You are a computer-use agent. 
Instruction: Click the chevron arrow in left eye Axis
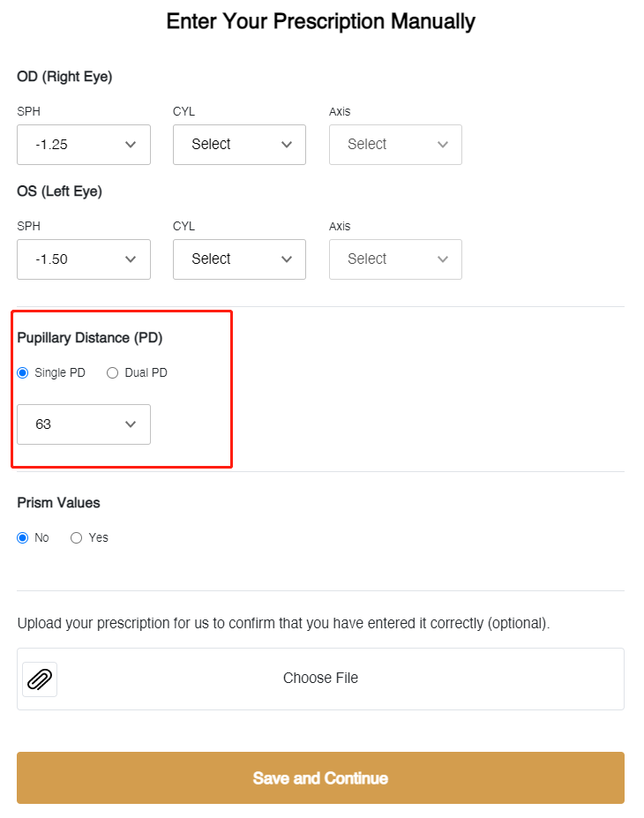click(443, 259)
